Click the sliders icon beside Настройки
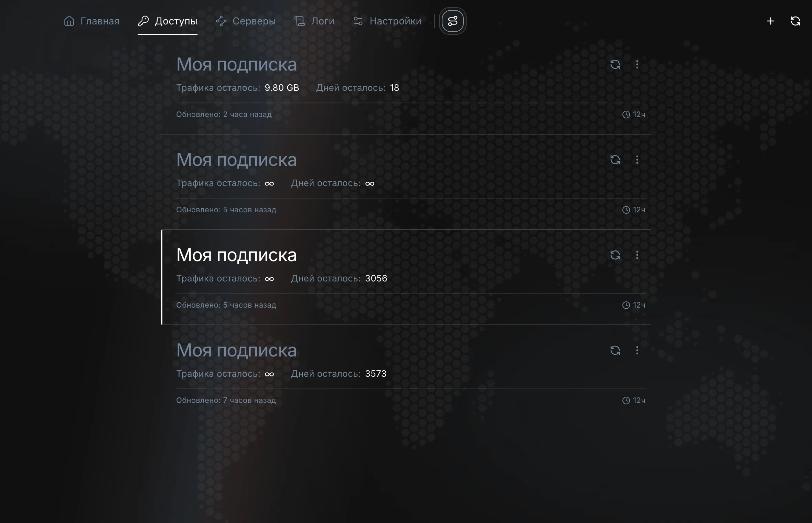Image resolution: width=812 pixels, height=523 pixels. click(x=358, y=21)
